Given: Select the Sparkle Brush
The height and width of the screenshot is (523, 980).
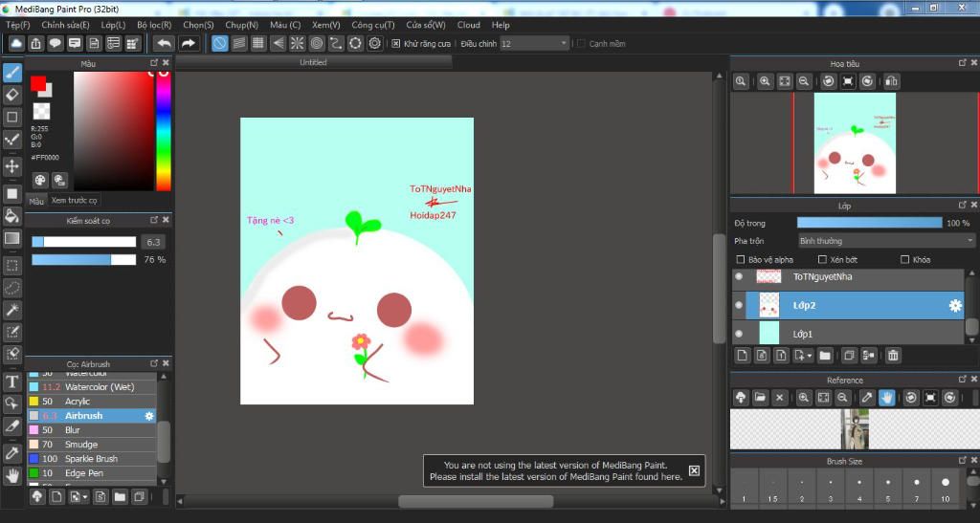Looking at the screenshot, I should tap(91, 459).
